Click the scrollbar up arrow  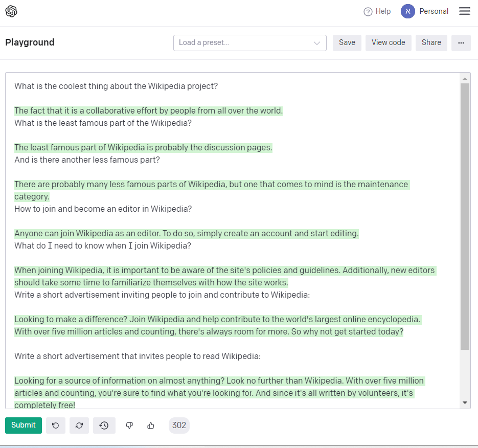pos(465,79)
